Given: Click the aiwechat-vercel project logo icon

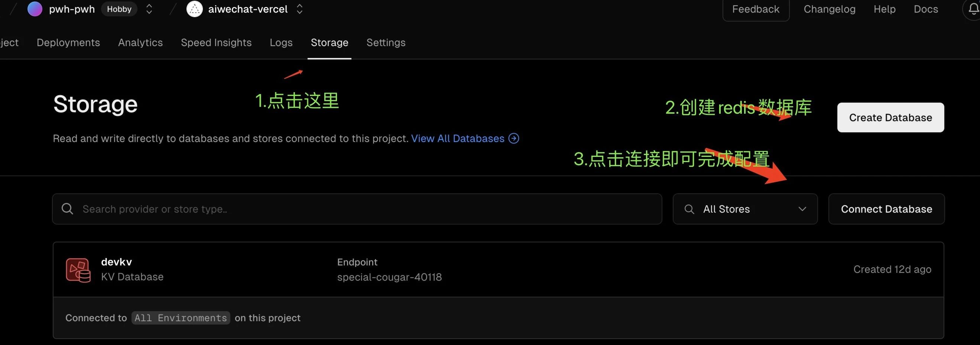Looking at the screenshot, I should (x=194, y=9).
